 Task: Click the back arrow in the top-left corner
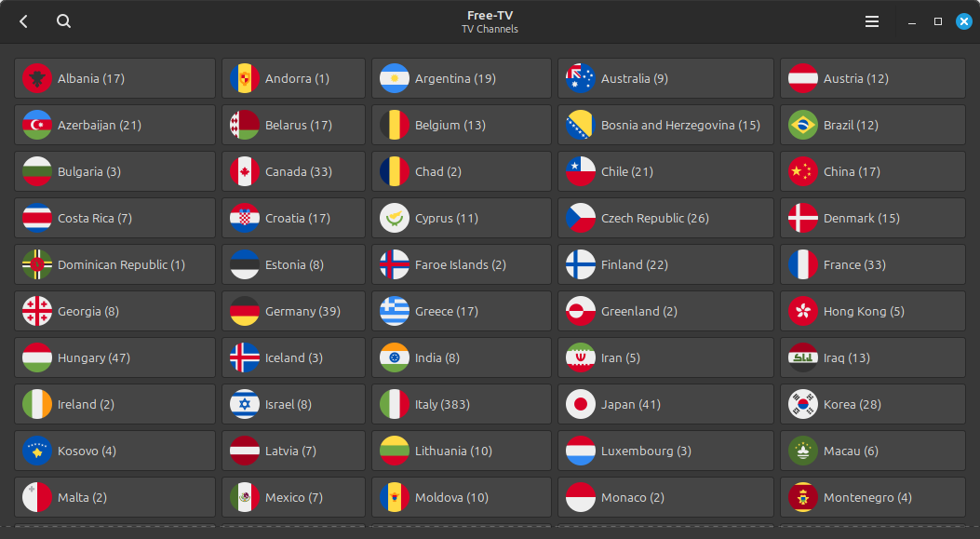[x=22, y=20]
